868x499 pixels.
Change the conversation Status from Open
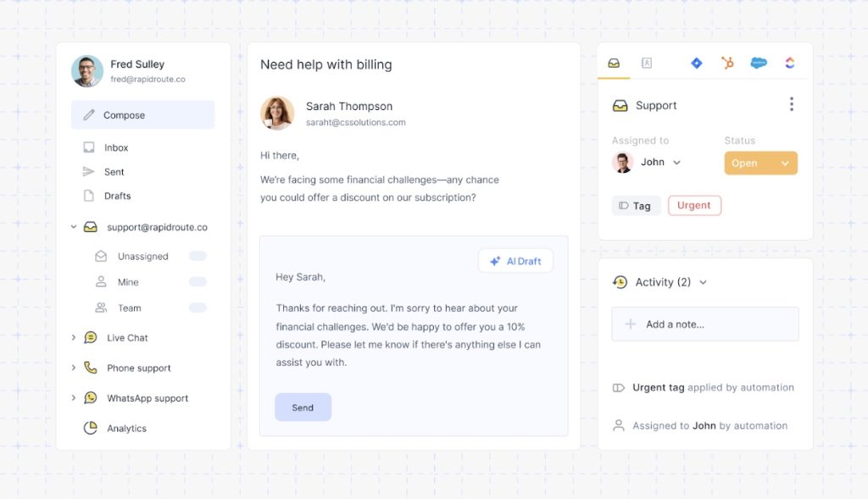click(759, 163)
